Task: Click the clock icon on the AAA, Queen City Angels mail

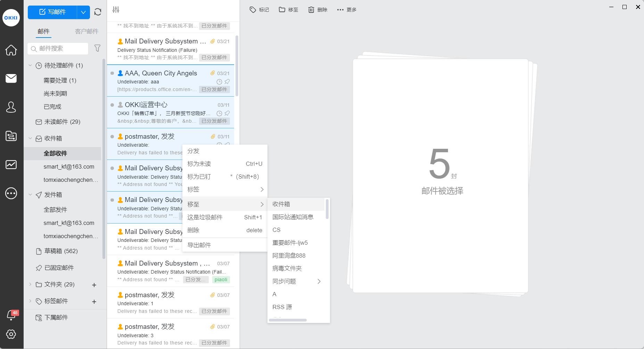Action: click(220, 82)
